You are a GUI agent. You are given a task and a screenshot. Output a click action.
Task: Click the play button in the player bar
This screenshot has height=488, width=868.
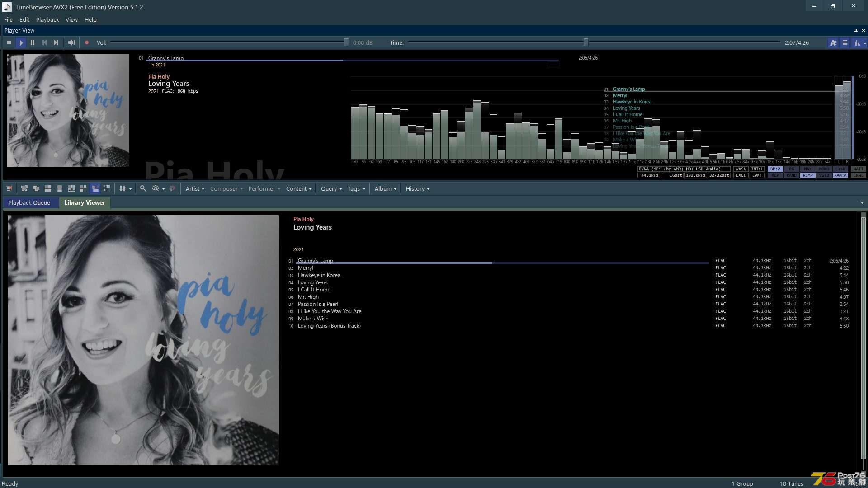coord(21,42)
